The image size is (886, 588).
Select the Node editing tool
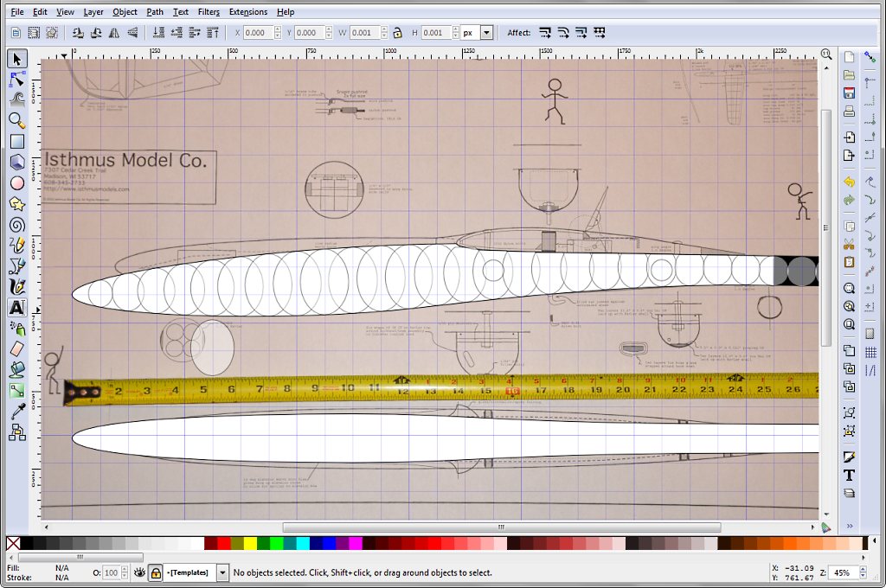[17, 79]
